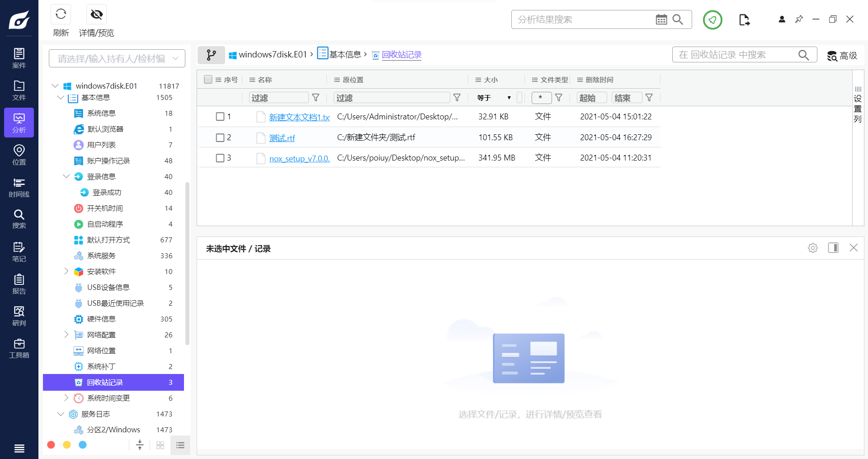Screen dimensions: 868x459
Task: Select 开关机时间 in the tree
Action: pos(105,208)
